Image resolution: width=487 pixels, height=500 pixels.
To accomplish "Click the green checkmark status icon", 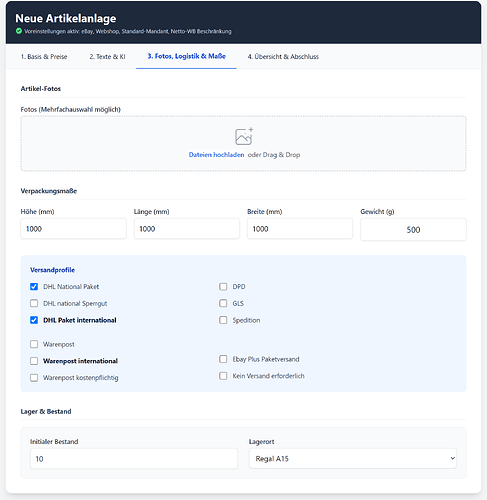I will [x=19, y=31].
